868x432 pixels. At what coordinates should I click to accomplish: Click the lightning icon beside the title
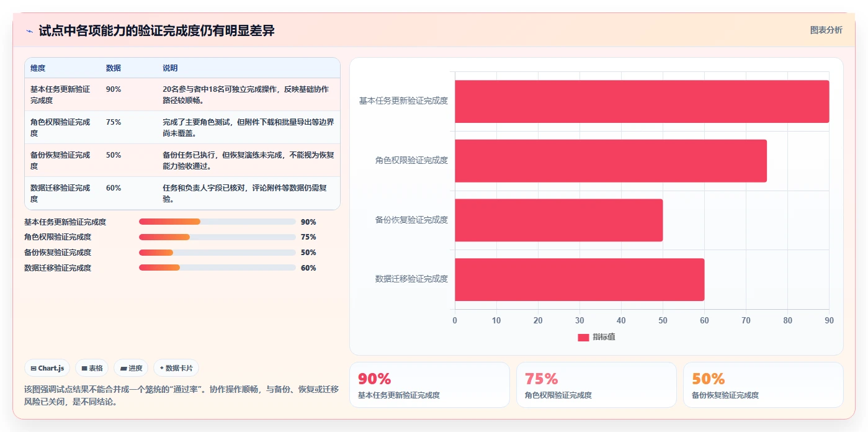coord(29,31)
